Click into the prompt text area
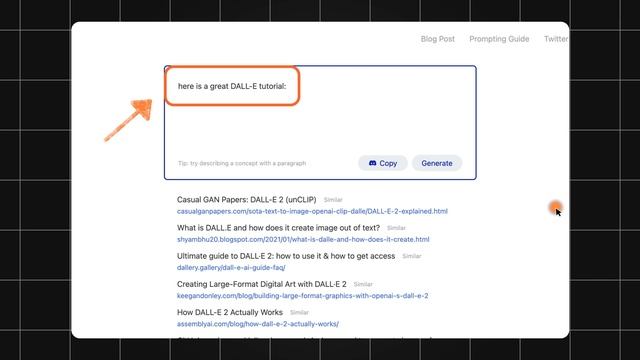 (320, 122)
